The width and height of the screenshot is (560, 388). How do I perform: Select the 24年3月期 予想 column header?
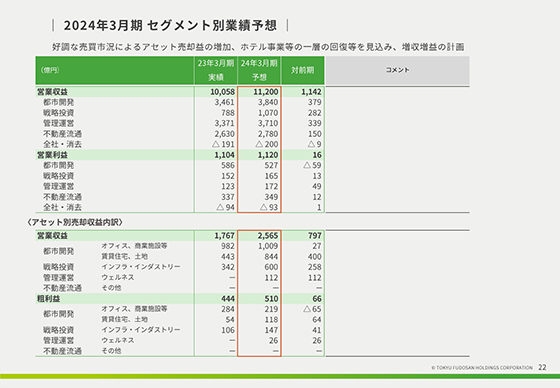pos(259,70)
